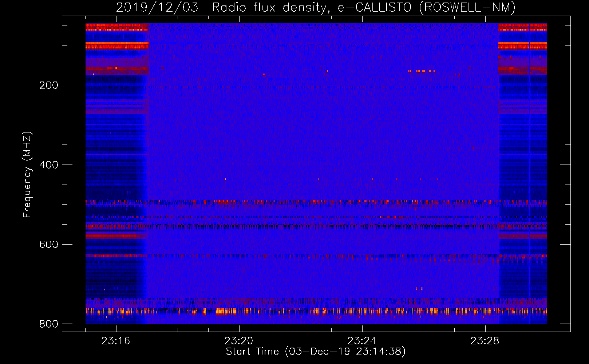Click the 23:16 time tick label
Image resolution: width=589 pixels, height=364 pixels.
coord(116,341)
